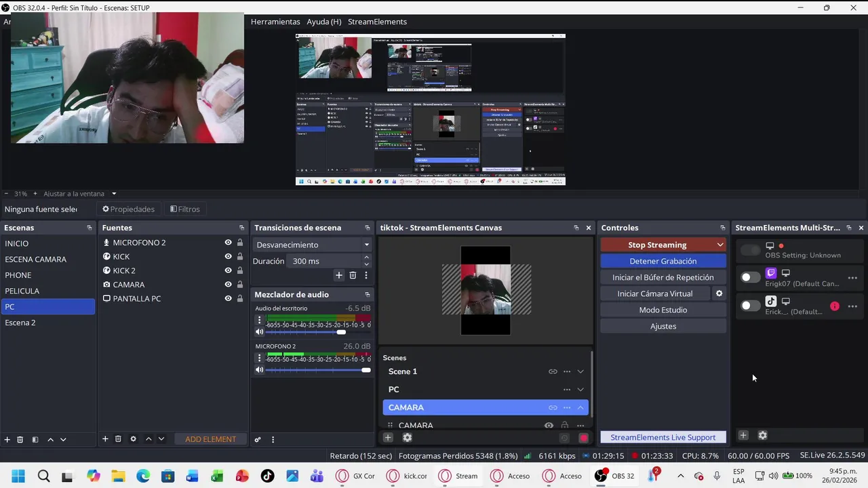This screenshot has width=868, height=488.
Task: Click link icon on Scene 1 row
Action: [x=553, y=371]
